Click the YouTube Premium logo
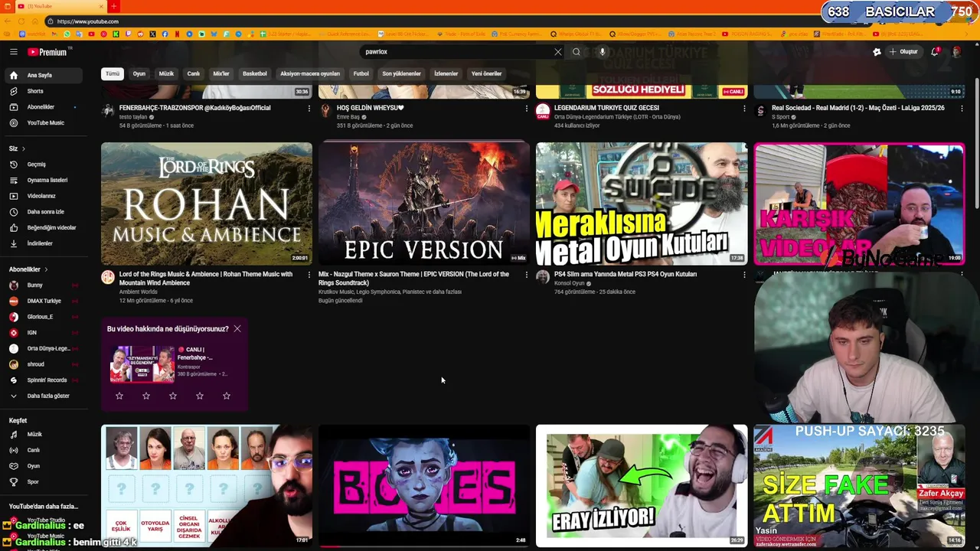Viewport: 980px width, 551px height. pyautogui.click(x=47, y=52)
